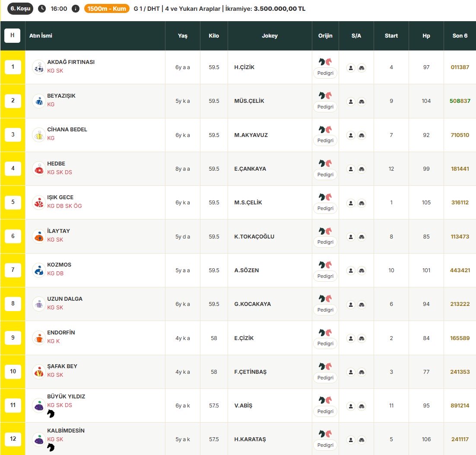Click horse number 9 box

[13, 337]
